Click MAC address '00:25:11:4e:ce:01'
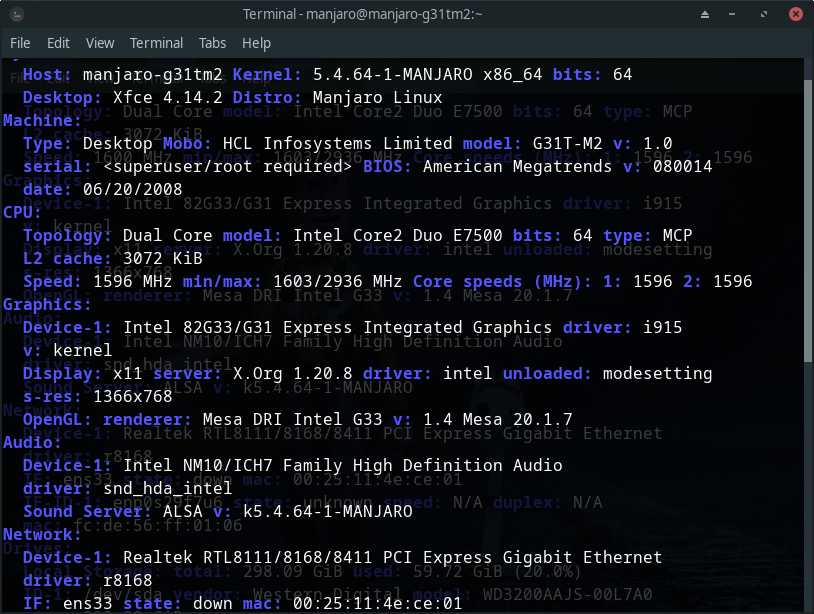This screenshot has width=814, height=614. 377,603
